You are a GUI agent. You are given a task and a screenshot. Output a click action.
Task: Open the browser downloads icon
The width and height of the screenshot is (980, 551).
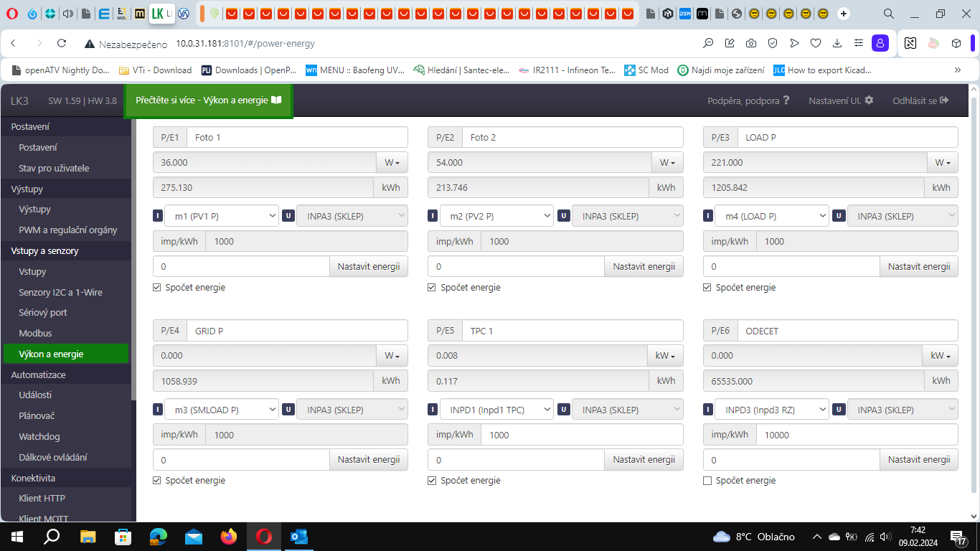[x=837, y=43]
